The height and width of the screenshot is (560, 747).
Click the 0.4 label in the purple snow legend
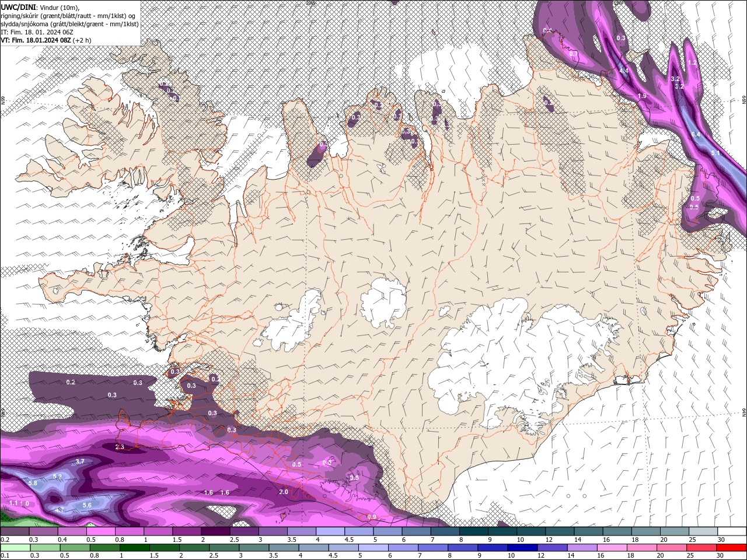click(62, 540)
